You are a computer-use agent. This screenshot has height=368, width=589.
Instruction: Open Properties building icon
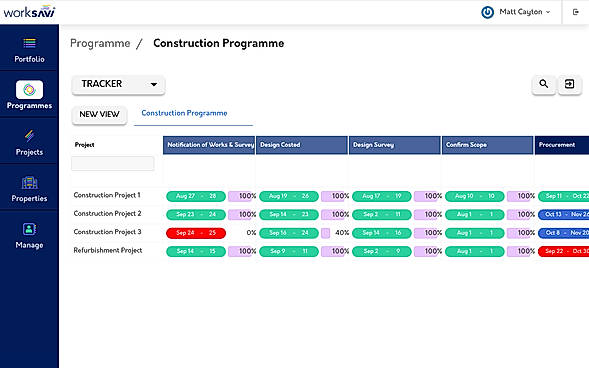point(29,182)
